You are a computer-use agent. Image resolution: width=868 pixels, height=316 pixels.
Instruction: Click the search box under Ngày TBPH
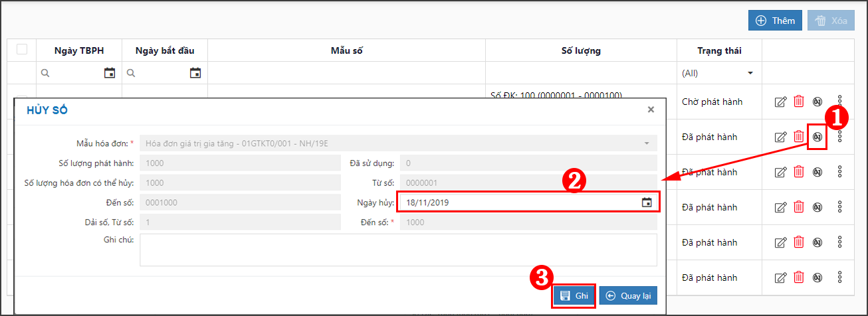[x=73, y=73]
